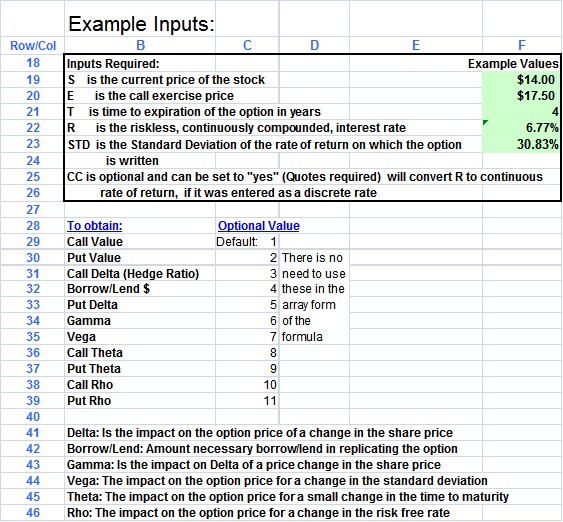Click row number 40 label

(33, 417)
